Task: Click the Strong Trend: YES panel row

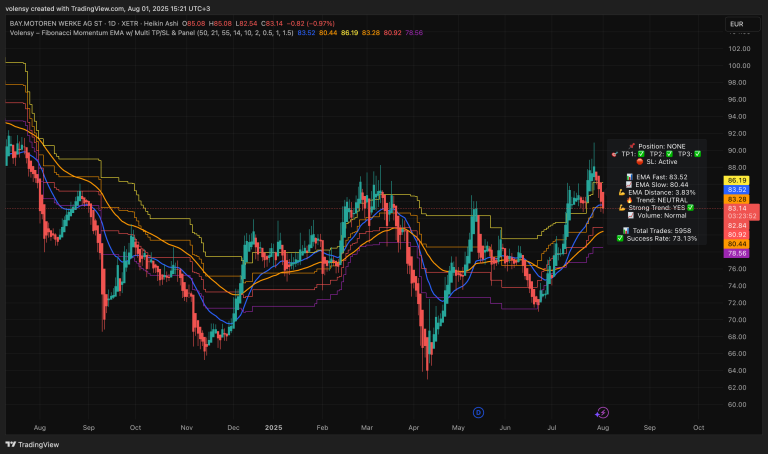Action: tap(657, 208)
